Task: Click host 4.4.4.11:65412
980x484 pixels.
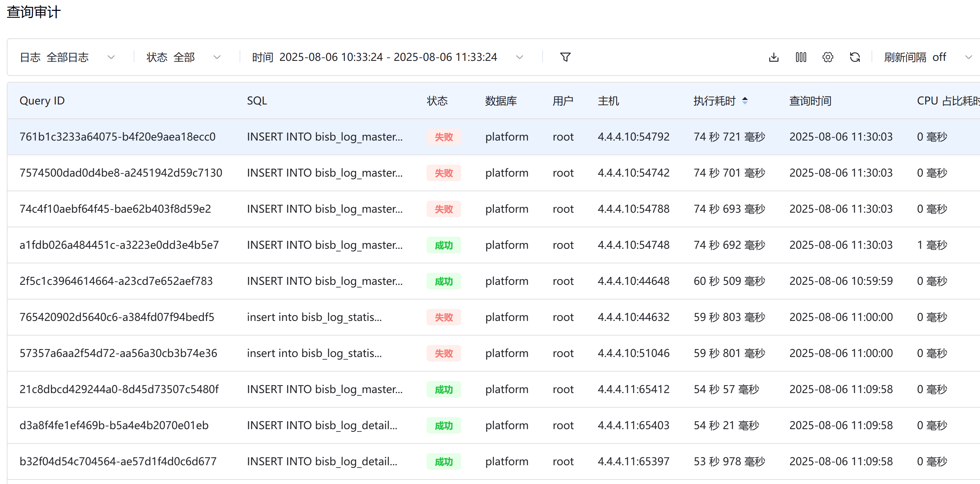Action: [633, 390]
